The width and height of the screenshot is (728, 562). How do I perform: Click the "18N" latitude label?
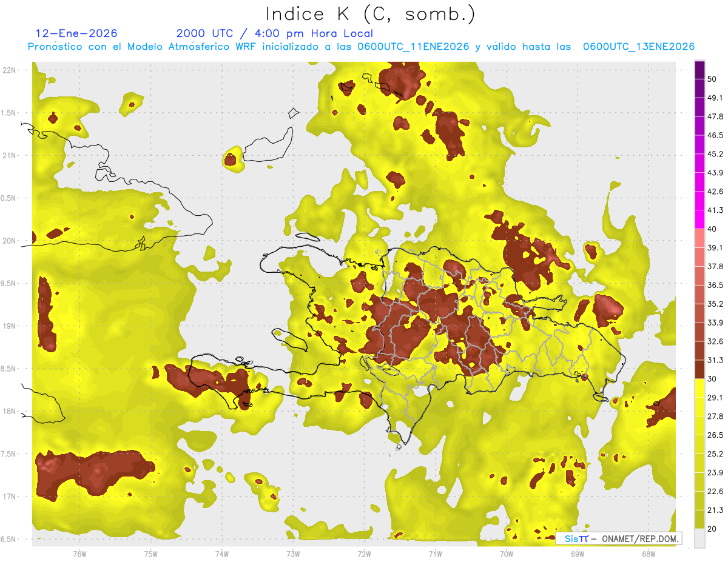[9, 411]
